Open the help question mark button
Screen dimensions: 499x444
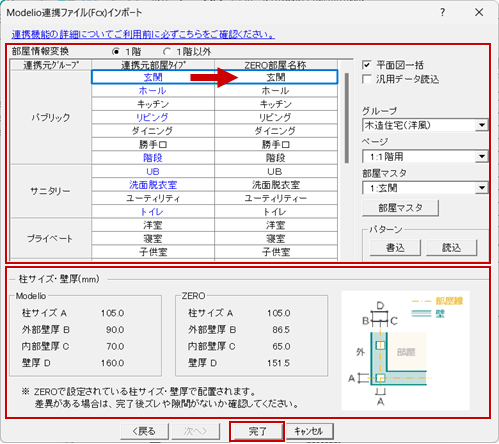pyautogui.click(x=442, y=13)
